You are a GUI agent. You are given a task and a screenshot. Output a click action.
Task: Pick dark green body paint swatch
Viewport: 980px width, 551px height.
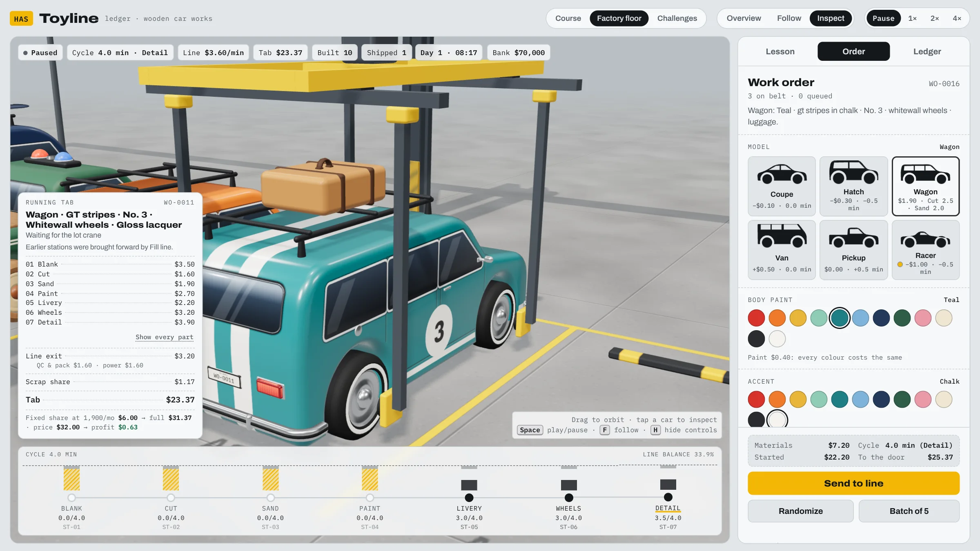(902, 318)
